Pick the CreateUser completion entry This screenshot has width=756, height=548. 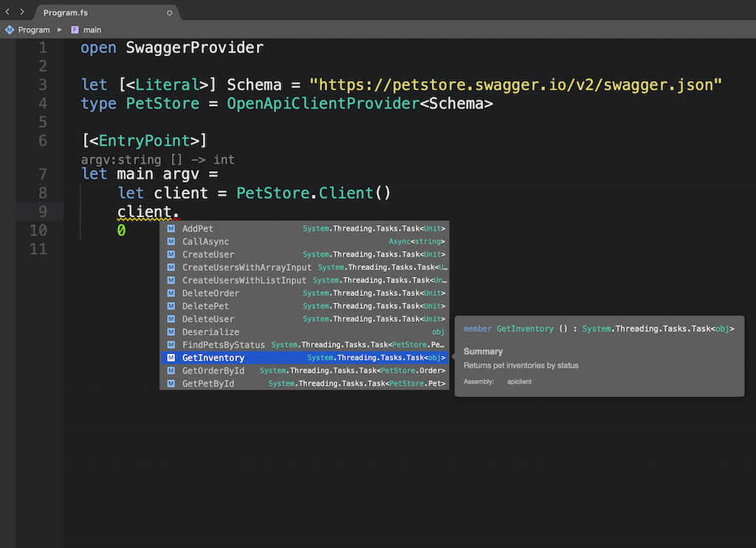click(304, 254)
